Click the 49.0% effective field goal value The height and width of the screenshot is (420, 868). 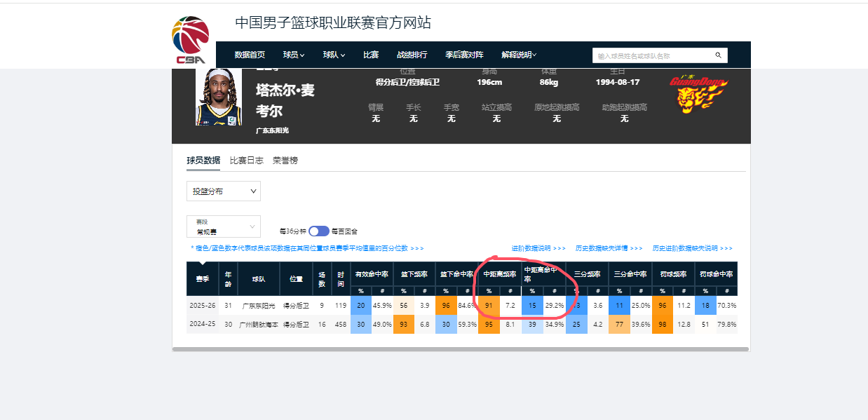click(x=382, y=325)
